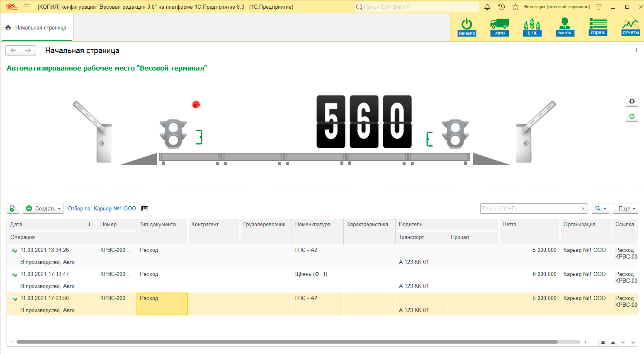Image resolution: width=644 pixels, height=354 pixels.
Task: Open filter link Карьер №1 ООО
Action: [102, 209]
